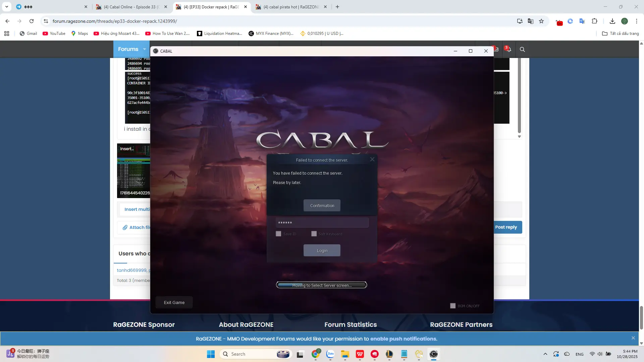The width and height of the screenshot is (644, 362).
Task: Open File Explorer from the taskbar
Action: pyautogui.click(x=345, y=354)
